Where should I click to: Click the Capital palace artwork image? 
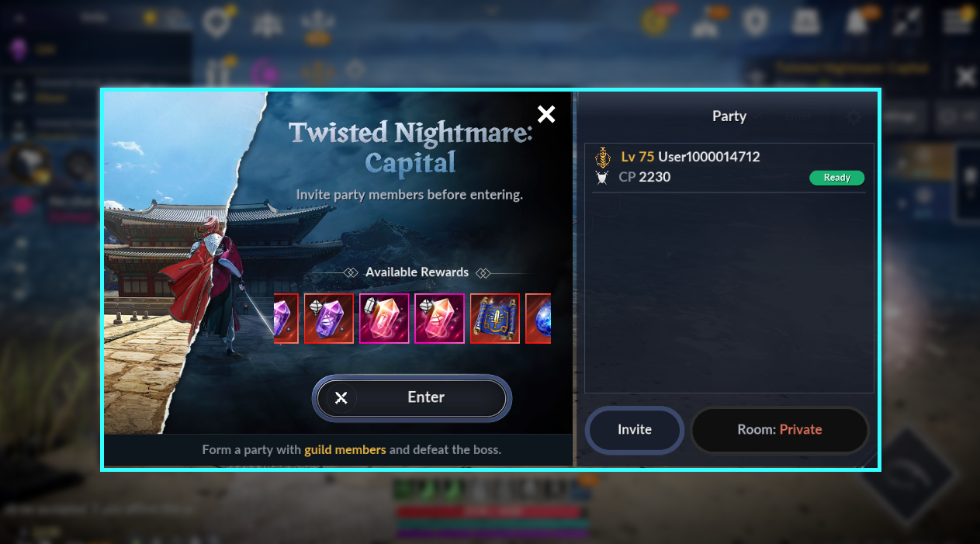186,264
